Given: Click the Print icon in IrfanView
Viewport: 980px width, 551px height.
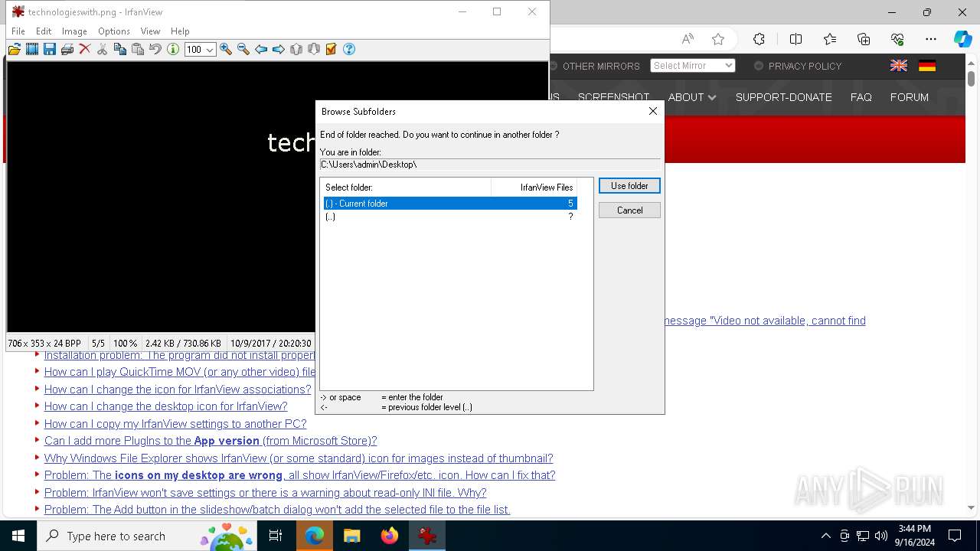Looking at the screenshot, I should coord(67,49).
